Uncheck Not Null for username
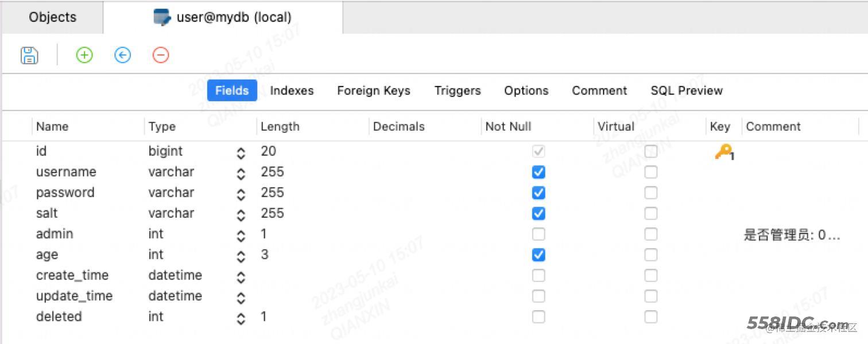Viewport: 868px width, 344px height. tap(538, 172)
